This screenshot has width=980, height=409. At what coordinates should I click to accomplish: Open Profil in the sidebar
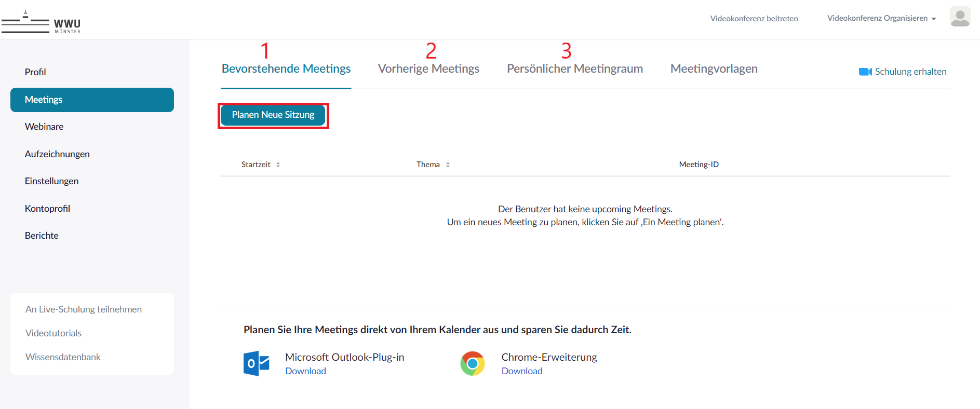(35, 72)
